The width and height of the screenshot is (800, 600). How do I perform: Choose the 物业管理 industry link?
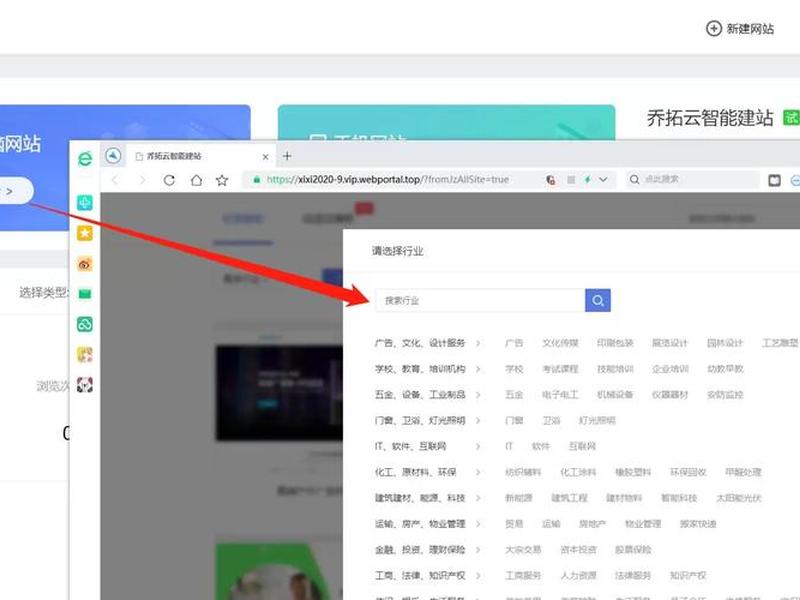point(642,524)
